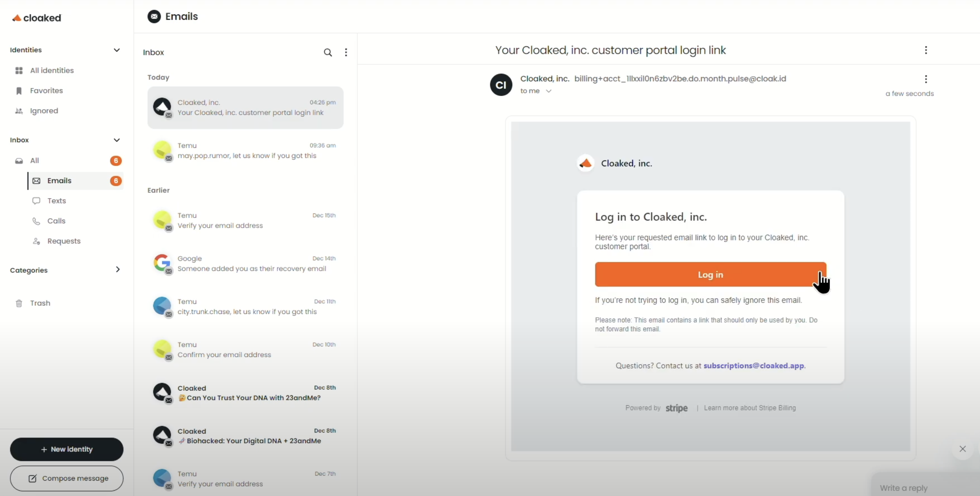Click the Google avatar icon

tap(162, 263)
